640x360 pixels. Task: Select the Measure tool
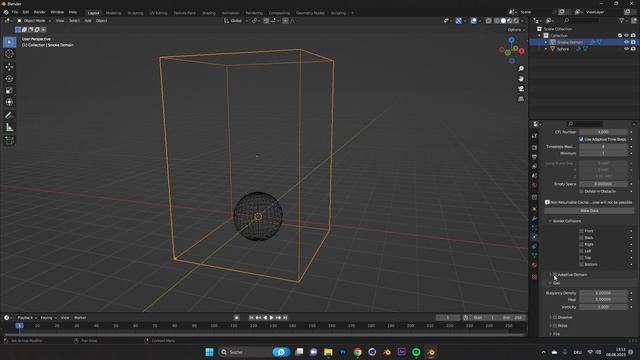coord(9,127)
